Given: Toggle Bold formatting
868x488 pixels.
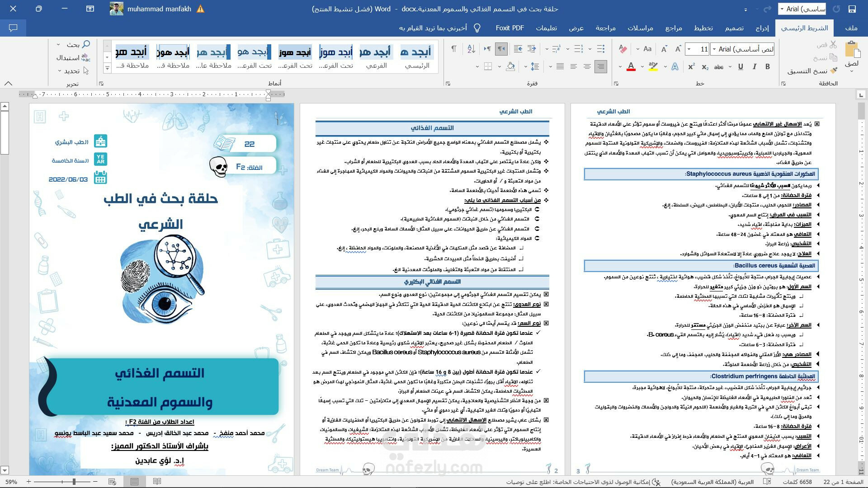Looking at the screenshot, I should (x=768, y=67).
